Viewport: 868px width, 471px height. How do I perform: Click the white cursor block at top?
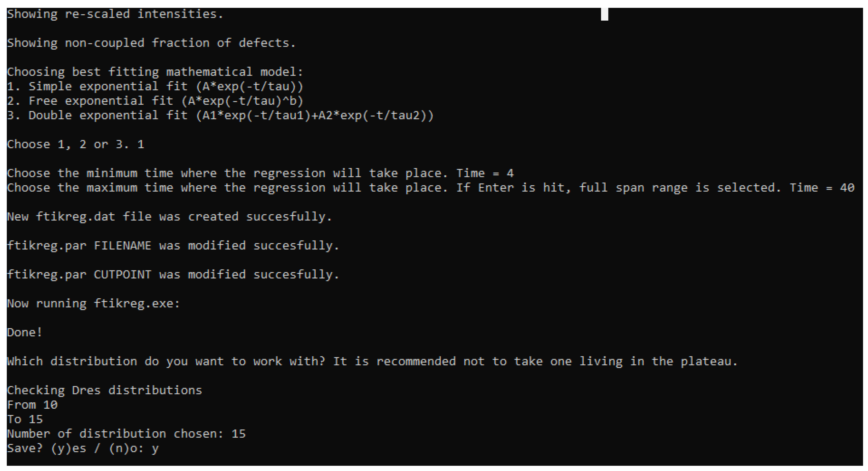tap(605, 14)
